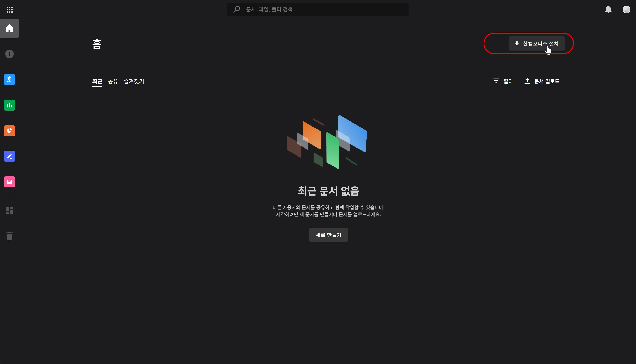This screenshot has height=364, width=636.
Task: Open the user profile avatar
Action: 626,9
